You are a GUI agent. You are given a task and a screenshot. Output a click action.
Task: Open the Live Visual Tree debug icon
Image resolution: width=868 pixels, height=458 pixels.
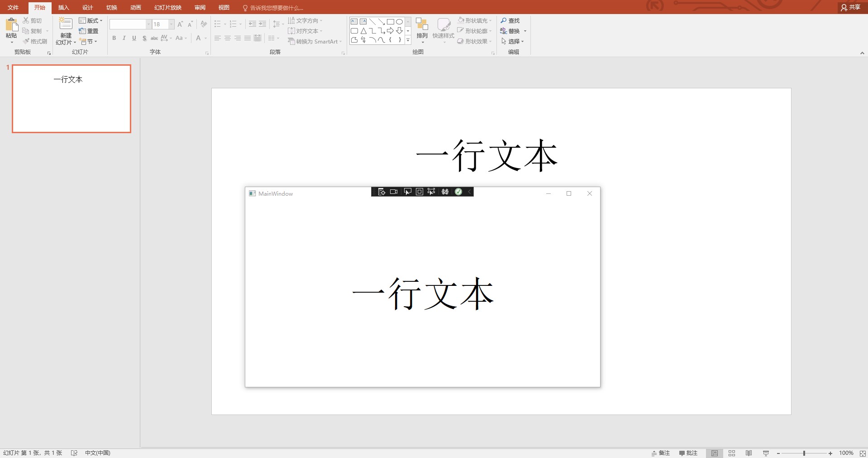[382, 192]
